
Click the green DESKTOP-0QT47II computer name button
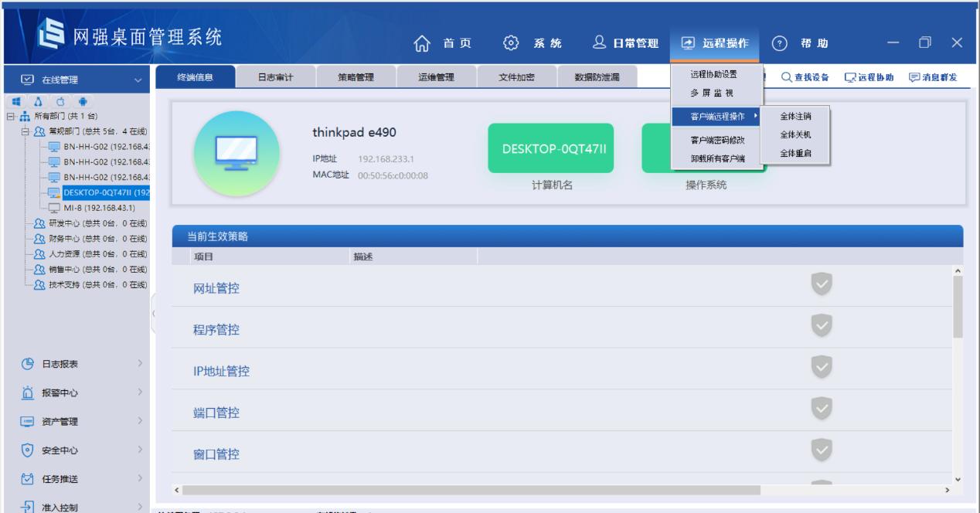coord(551,148)
